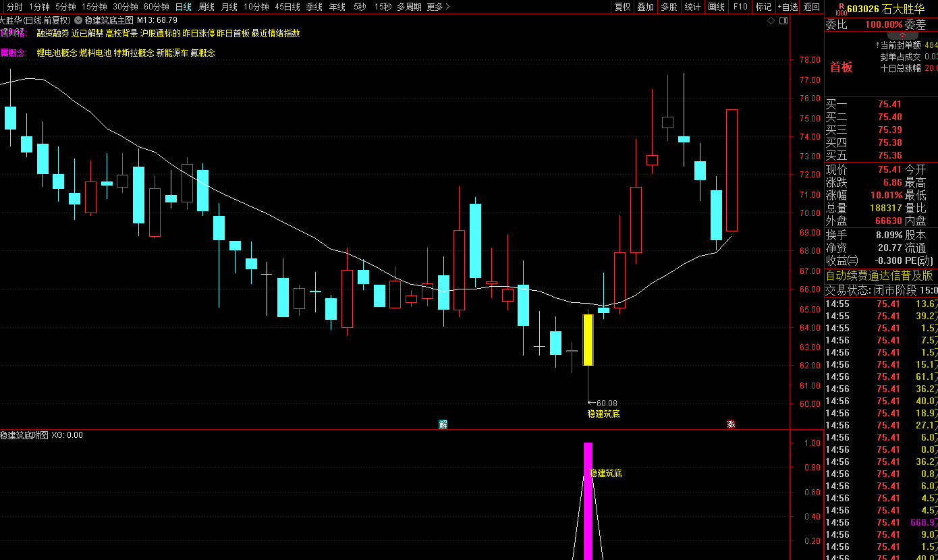
Task: Open F10 company information
Action: click(740, 7)
